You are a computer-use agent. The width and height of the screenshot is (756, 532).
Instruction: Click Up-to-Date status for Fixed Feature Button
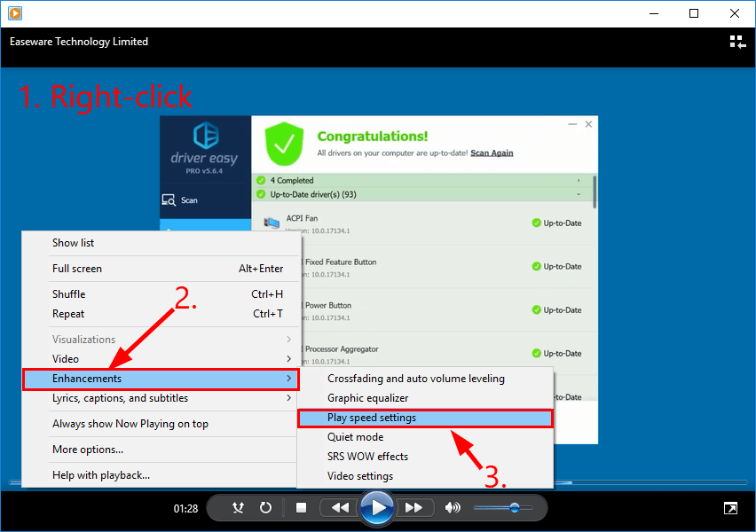coord(556,267)
